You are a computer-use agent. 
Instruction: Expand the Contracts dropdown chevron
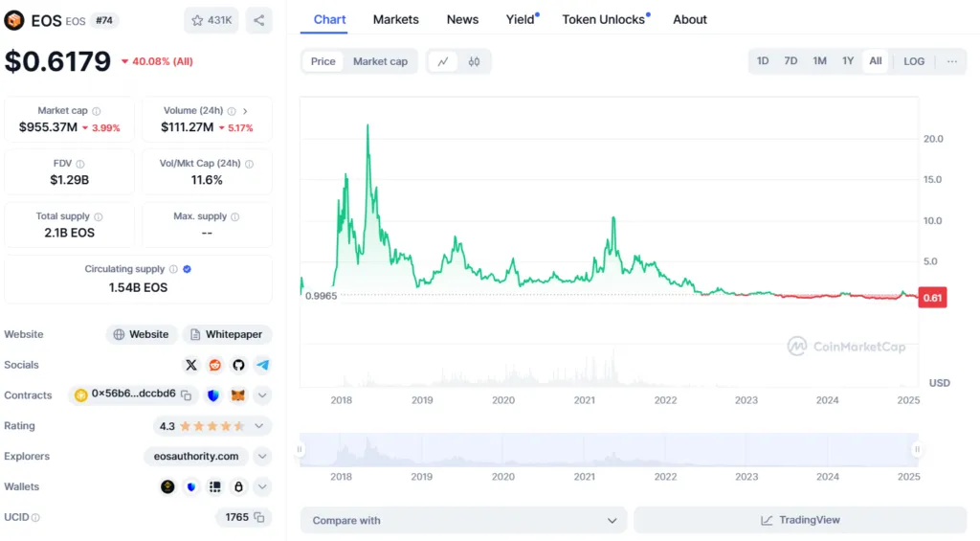click(x=262, y=395)
